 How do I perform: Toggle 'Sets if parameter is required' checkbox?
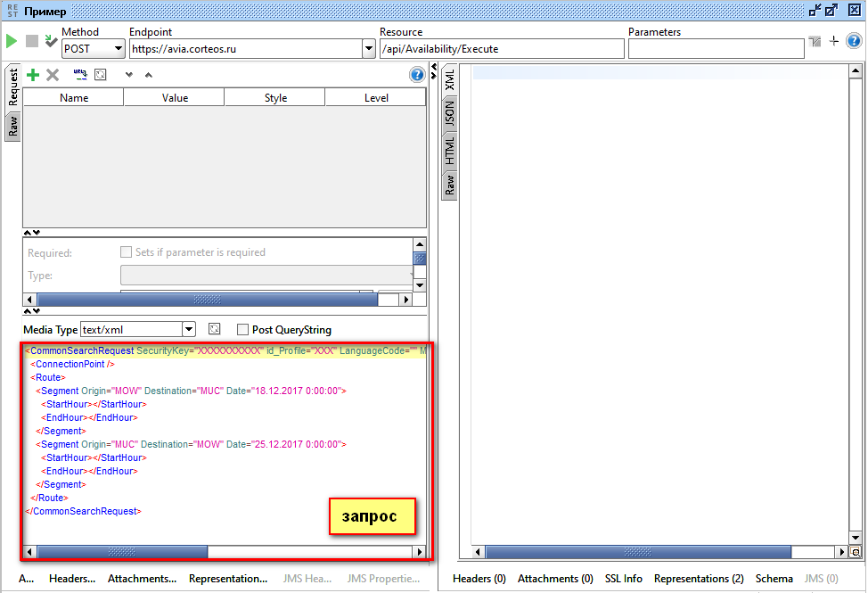127,252
